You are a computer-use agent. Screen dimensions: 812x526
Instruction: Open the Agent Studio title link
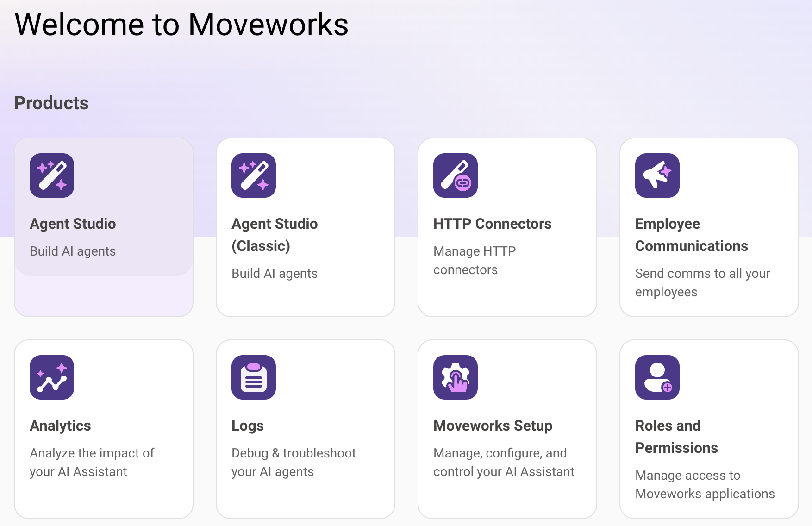(73, 224)
